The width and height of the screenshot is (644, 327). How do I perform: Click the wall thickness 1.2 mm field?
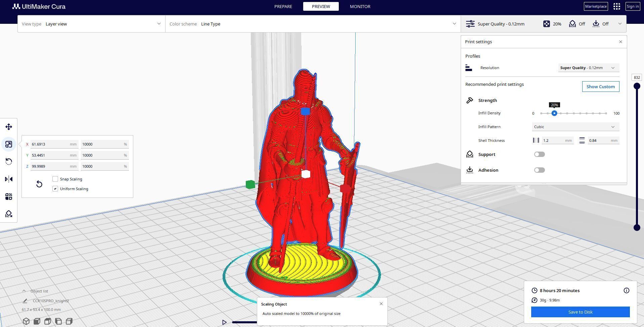click(557, 141)
